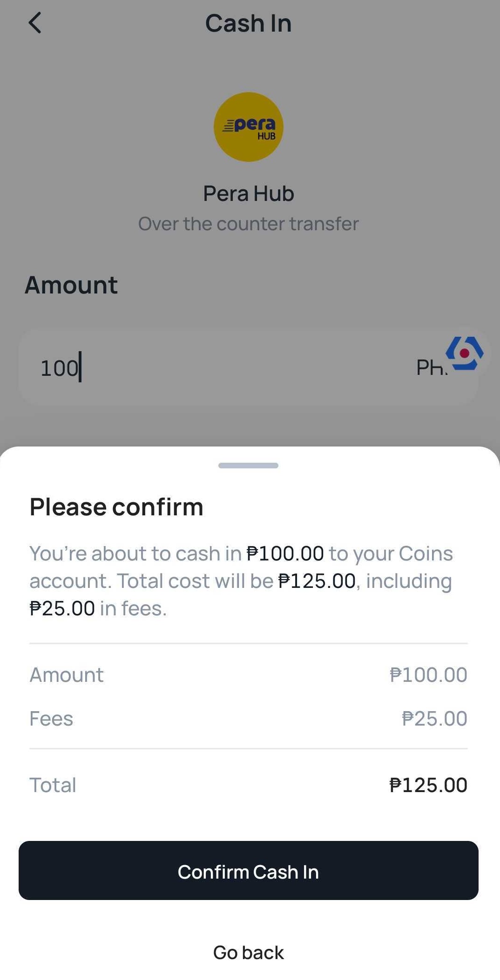Click the PHP currency label in amount field
Screen dimensions: 500x980
tap(431, 368)
